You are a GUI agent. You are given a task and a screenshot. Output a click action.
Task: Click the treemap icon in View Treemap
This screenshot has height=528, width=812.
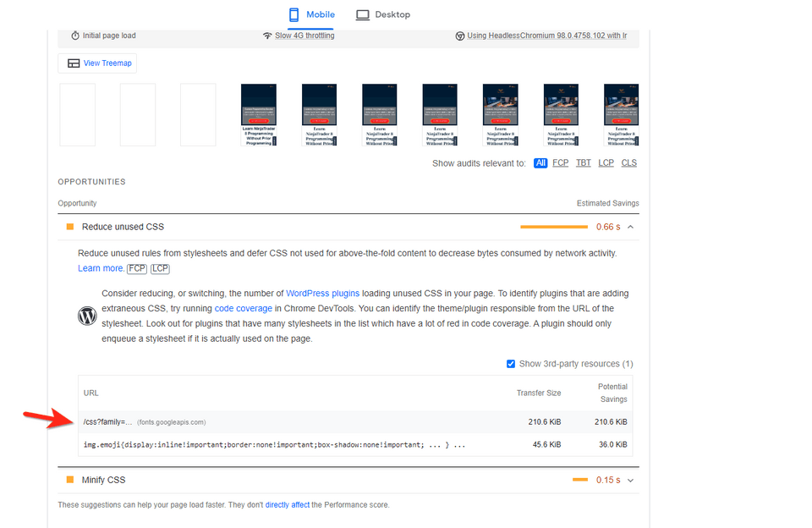[74, 63]
